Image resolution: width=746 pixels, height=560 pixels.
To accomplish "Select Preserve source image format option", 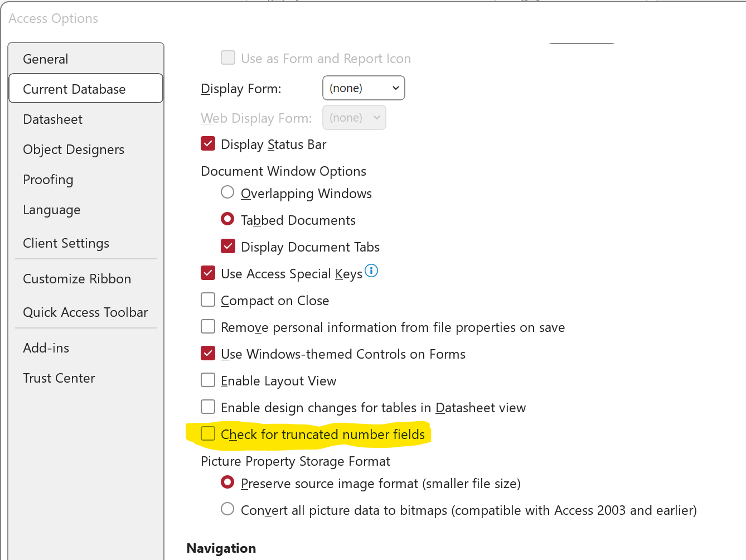I will [x=227, y=482].
